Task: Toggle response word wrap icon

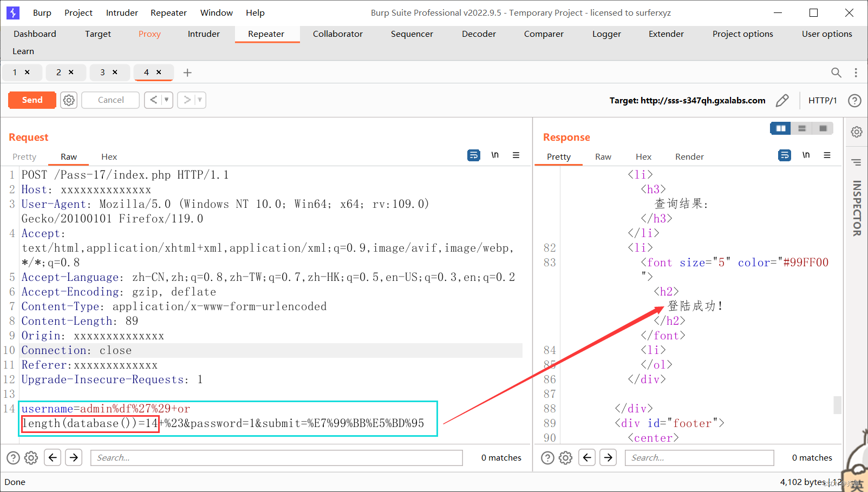Action: click(785, 155)
